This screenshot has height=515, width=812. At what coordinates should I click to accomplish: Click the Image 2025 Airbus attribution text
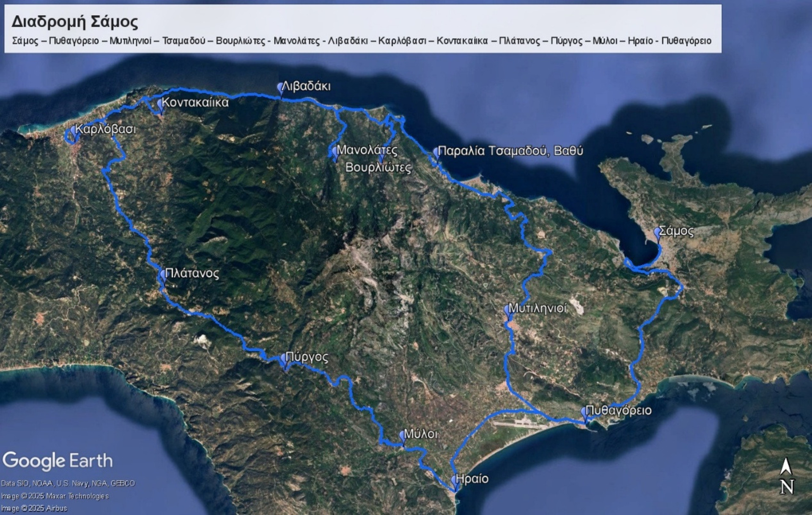click(x=34, y=508)
